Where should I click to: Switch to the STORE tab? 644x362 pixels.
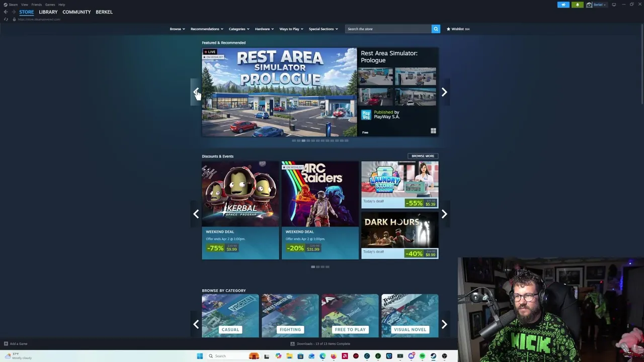pos(27,12)
